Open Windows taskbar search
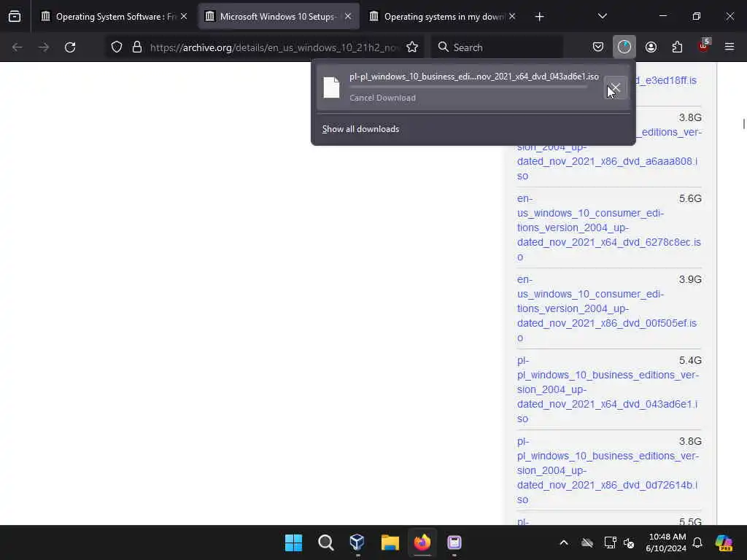747x560 pixels. (x=326, y=542)
